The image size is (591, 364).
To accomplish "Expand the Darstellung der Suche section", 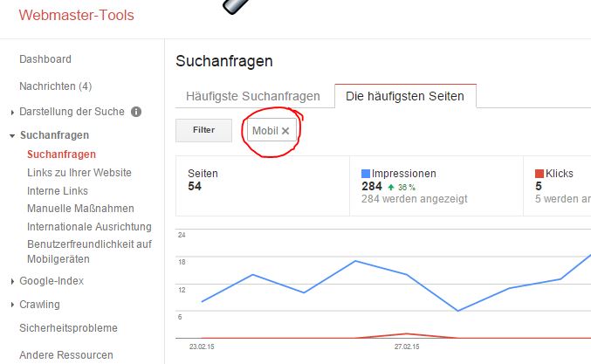I will point(12,113).
